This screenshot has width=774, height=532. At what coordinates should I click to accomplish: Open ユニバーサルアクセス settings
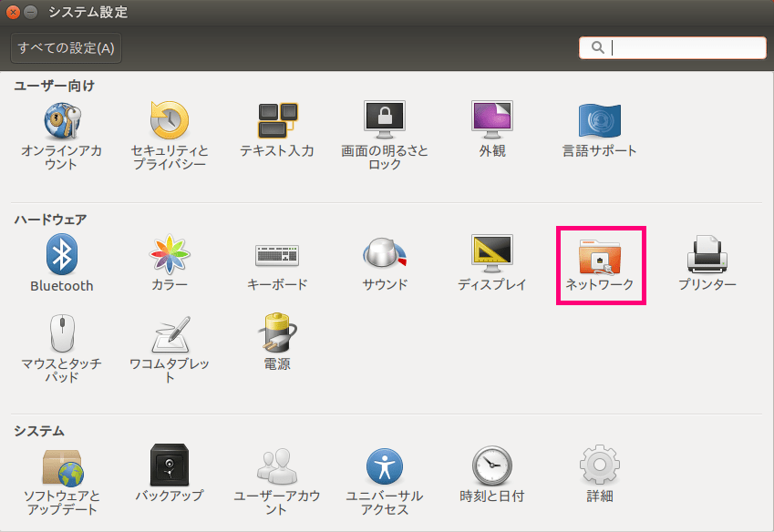pos(385,481)
